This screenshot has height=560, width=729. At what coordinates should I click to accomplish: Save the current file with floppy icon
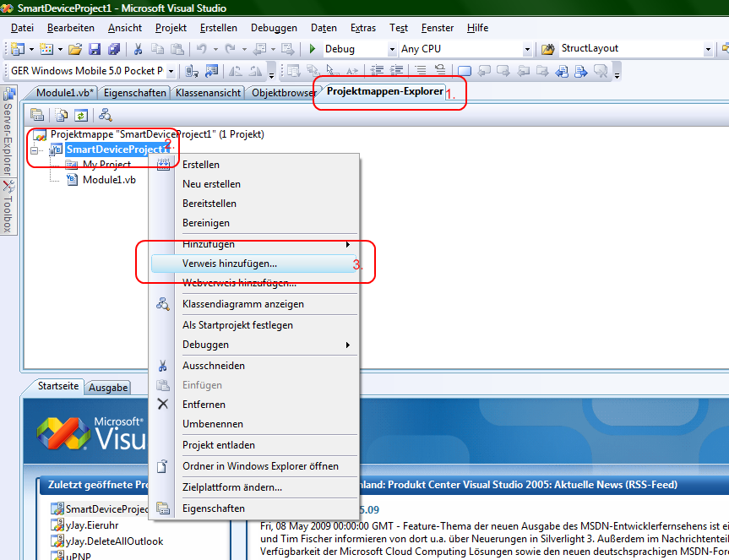pyautogui.click(x=95, y=49)
